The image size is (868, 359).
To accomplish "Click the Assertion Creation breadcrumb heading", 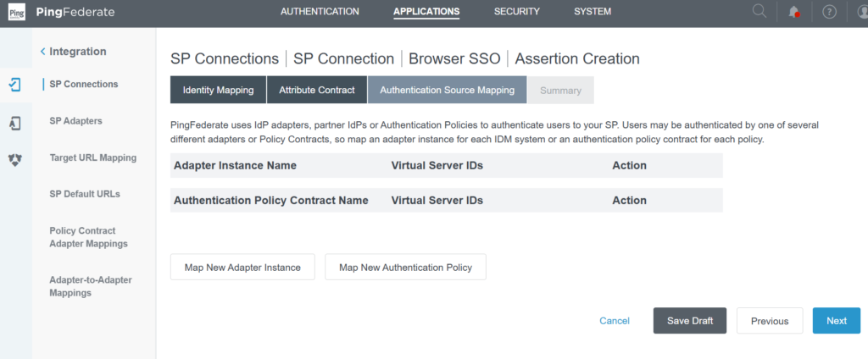I will (577, 58).
